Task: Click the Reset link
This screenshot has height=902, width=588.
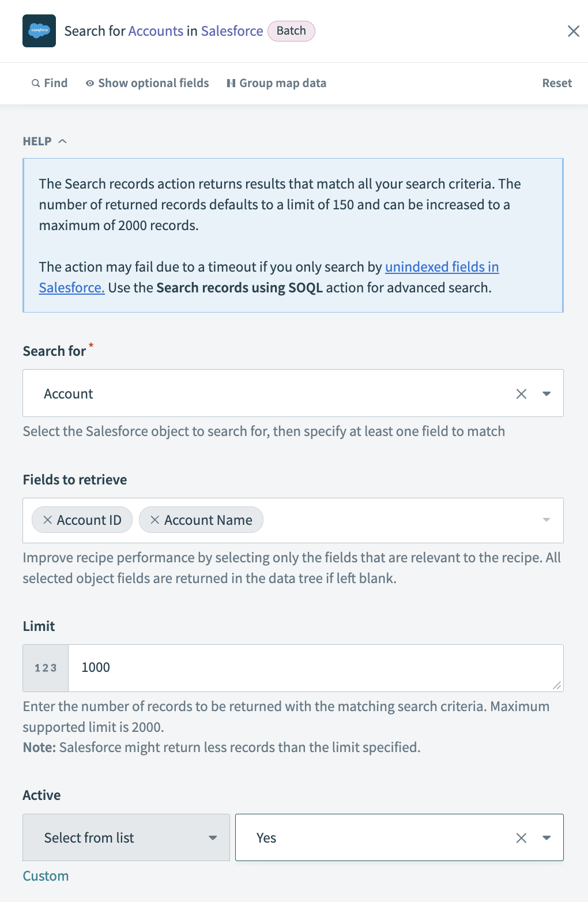Action: click(x=556, y=83)
